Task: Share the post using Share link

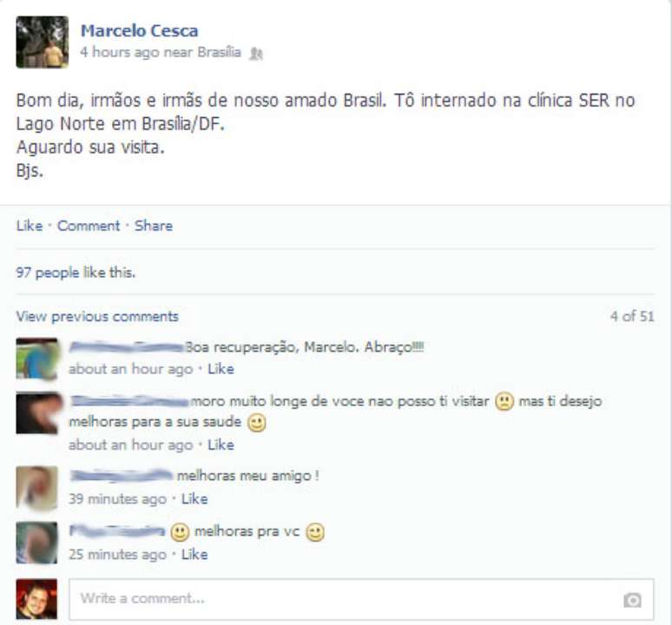Action: click(x=154, y=226)
